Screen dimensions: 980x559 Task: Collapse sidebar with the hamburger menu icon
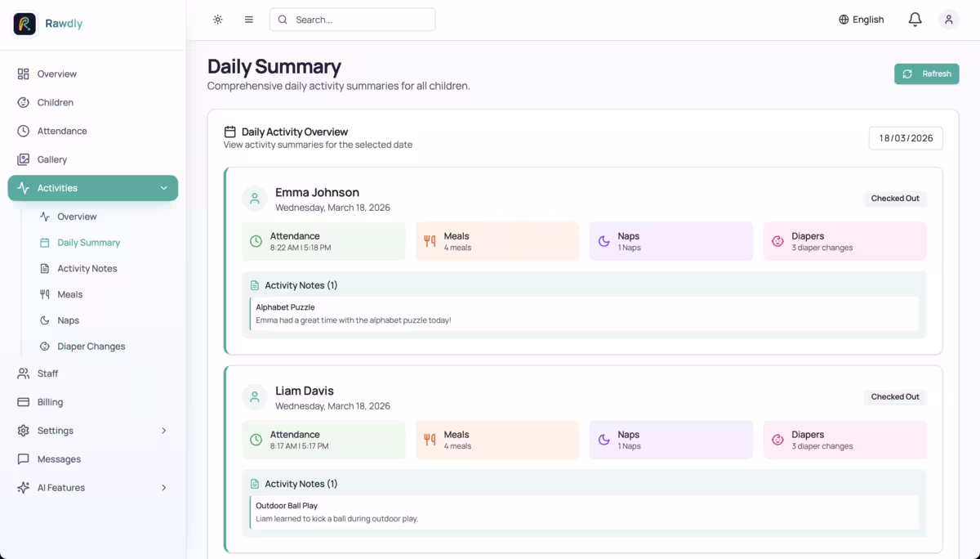[249, 20]
